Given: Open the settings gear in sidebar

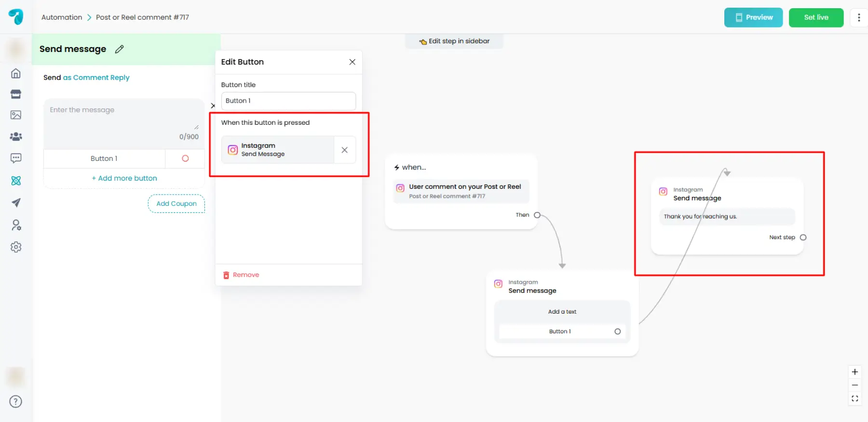Looking at the screenshot, I should point(16,247).
